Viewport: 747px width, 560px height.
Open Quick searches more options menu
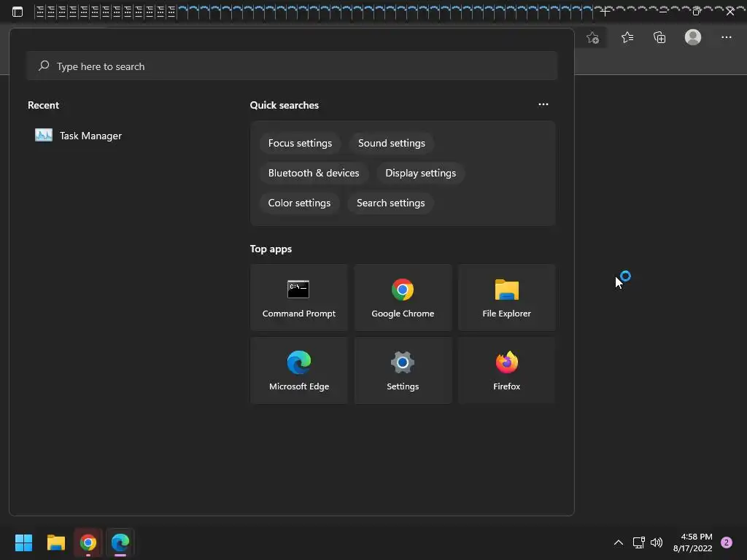pos(543,104)
